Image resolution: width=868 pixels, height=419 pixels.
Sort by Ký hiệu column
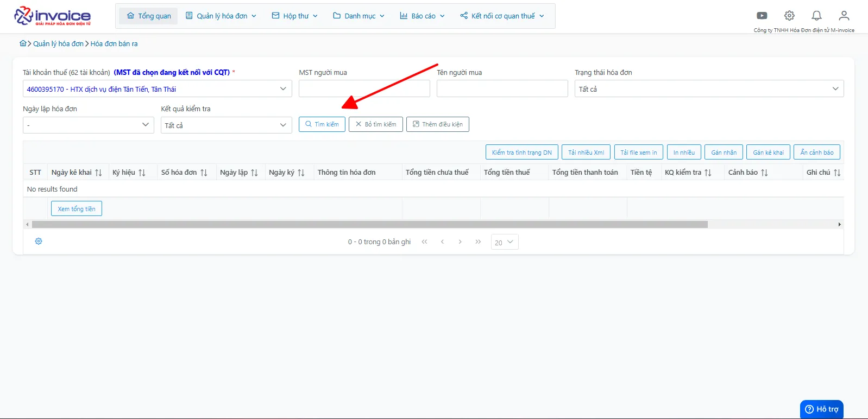pyautogui.click(x=142, y=173)
